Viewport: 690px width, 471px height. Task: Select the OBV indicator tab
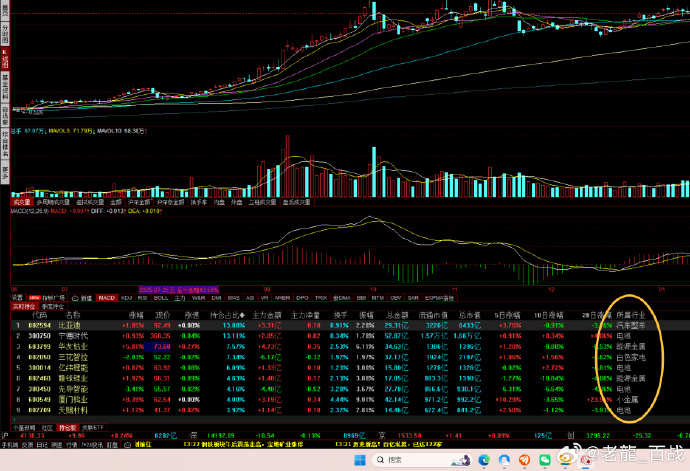[396, 298]
